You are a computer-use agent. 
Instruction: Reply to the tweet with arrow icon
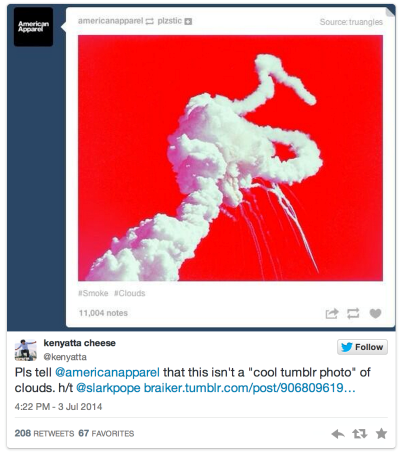338,434
